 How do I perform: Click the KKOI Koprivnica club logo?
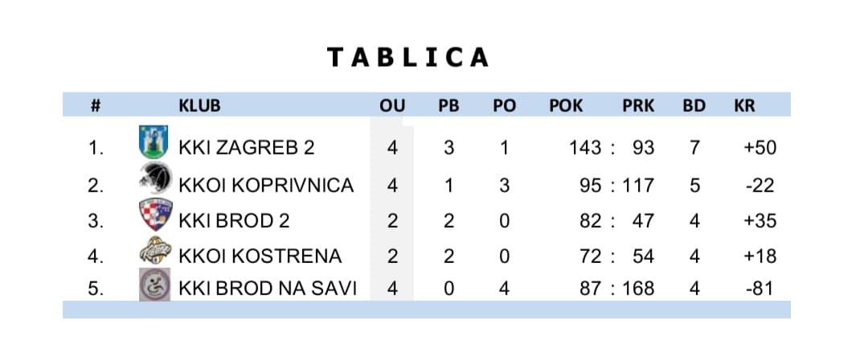(155, 178)
